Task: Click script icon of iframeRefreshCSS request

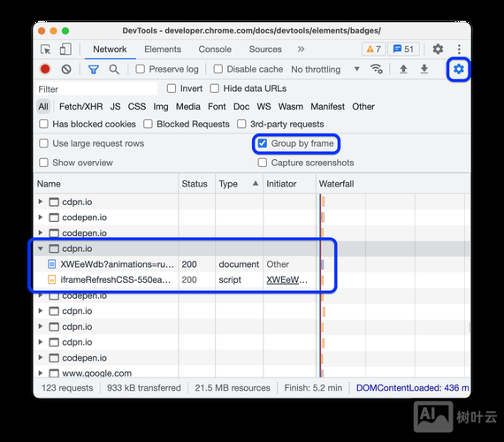Action: coord(51,279)
